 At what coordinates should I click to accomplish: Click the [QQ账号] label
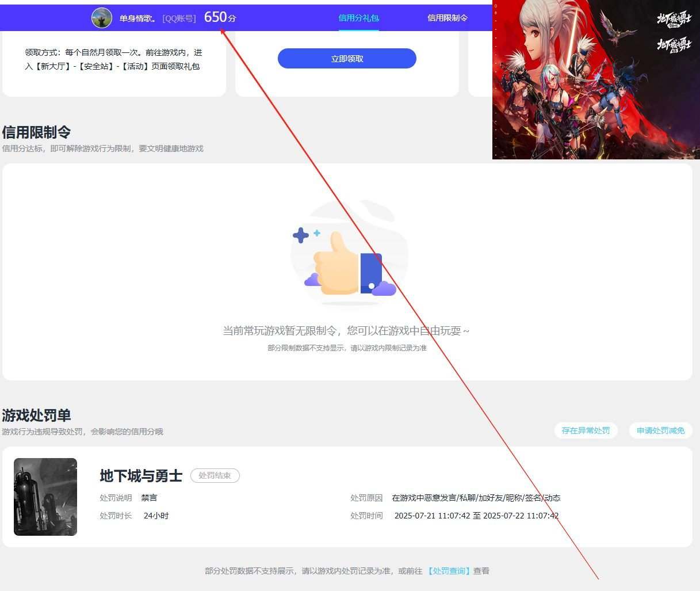pos(179,18)
